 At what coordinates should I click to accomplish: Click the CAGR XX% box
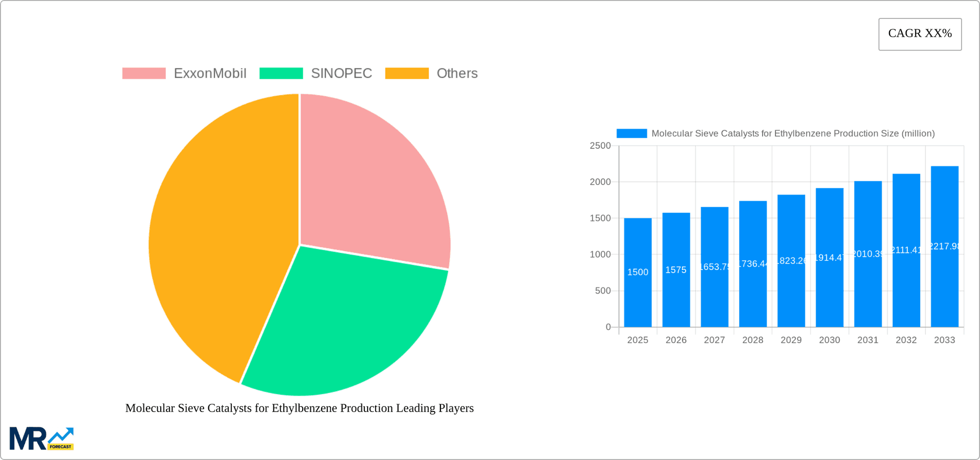click(920, 34)
